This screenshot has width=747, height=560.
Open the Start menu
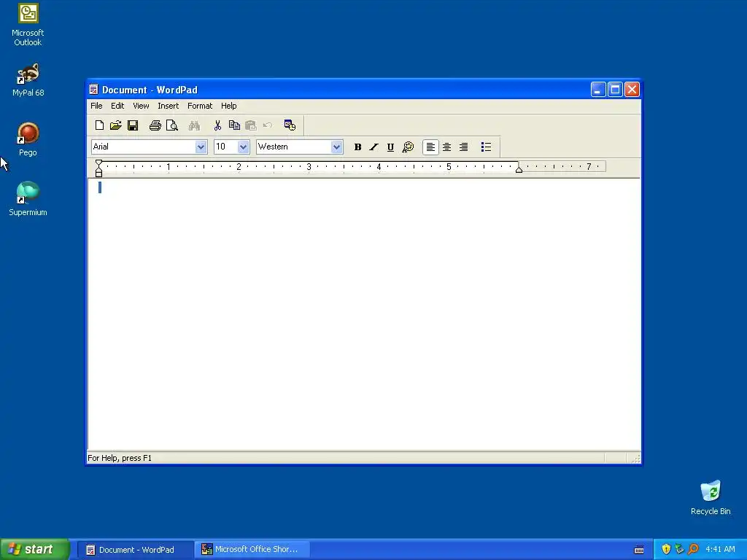tap(35, 549)
